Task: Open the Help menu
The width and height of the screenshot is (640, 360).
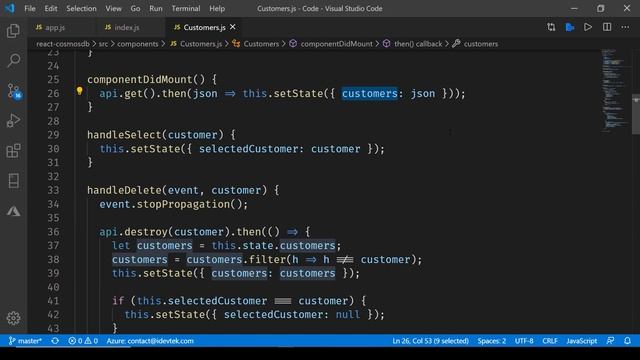Action: click(217, 9)
